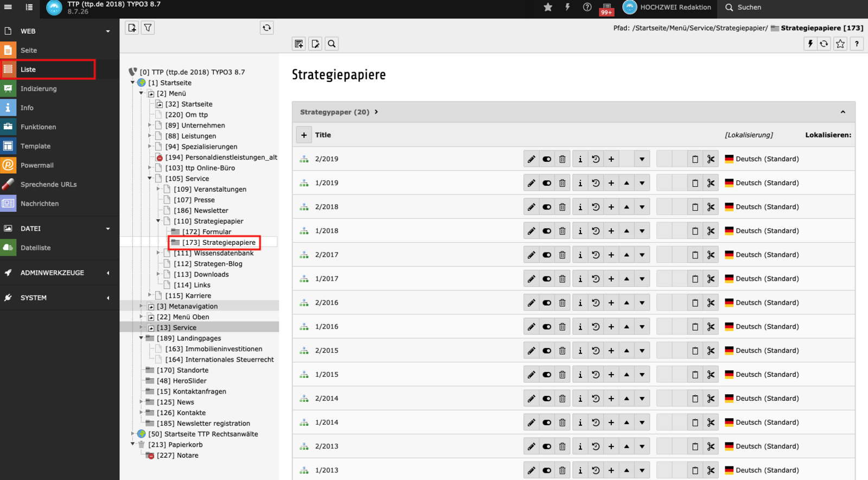Select the [112] Strategen-Blog page in the tree

[x=208, y=264]
